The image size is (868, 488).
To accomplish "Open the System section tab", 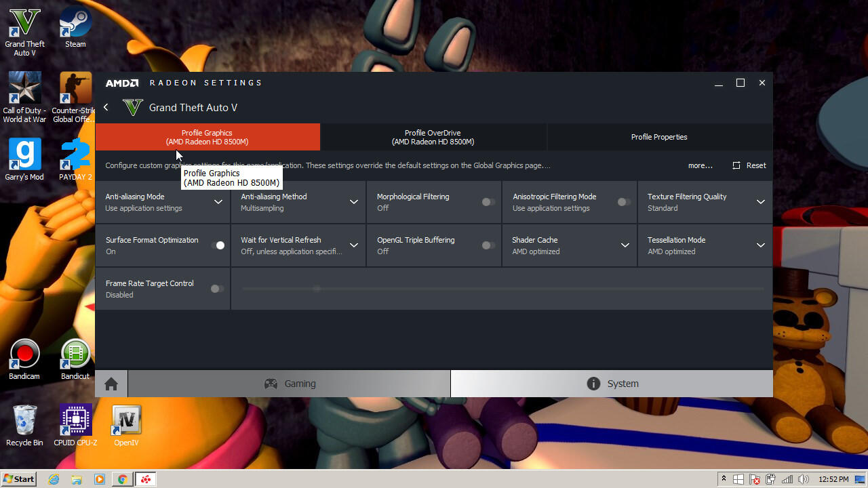I will [x=612, y=384].
